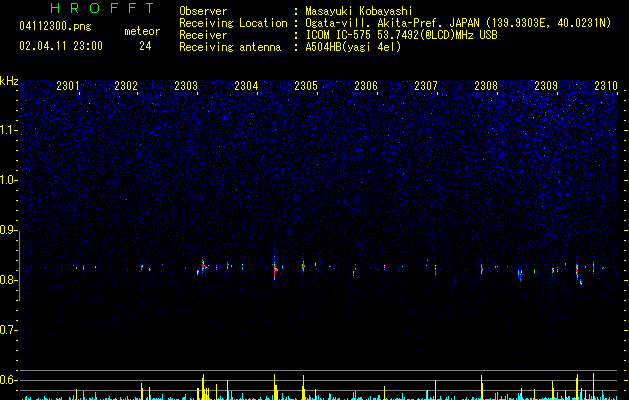Screen dimensions: 629x400
Task: Click the ICOM IC-575 53.7492 MHz receiver text
Action: click(x=402, y=35)
